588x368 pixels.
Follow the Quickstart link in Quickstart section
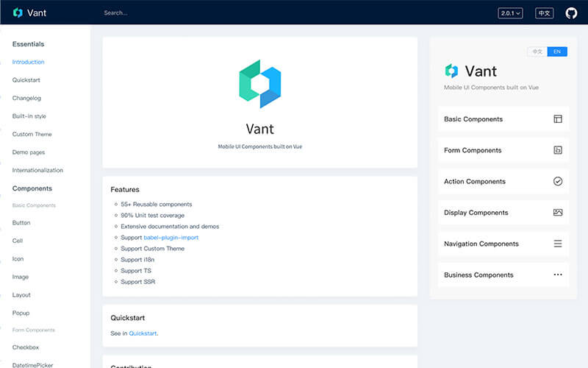click(x=143, y=333)
